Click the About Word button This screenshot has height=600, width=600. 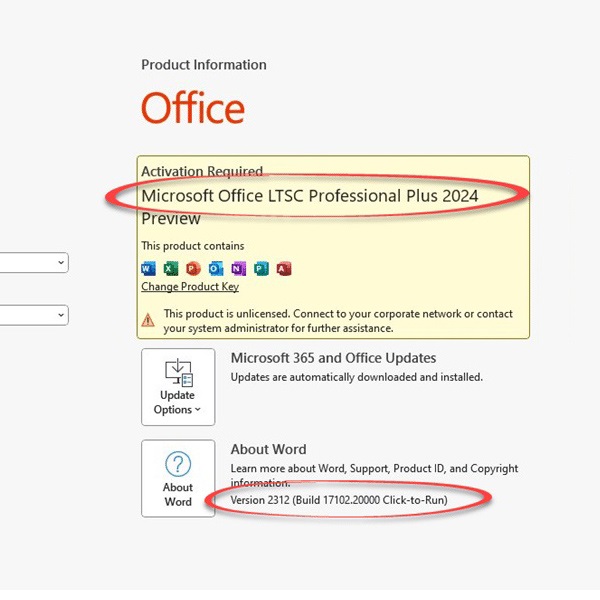[x=178, y=478]
